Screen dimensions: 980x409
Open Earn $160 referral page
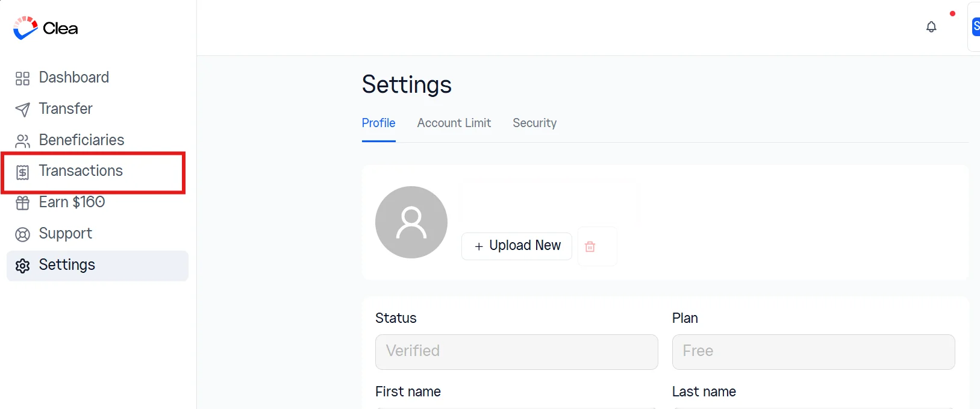tap(98, 202)
